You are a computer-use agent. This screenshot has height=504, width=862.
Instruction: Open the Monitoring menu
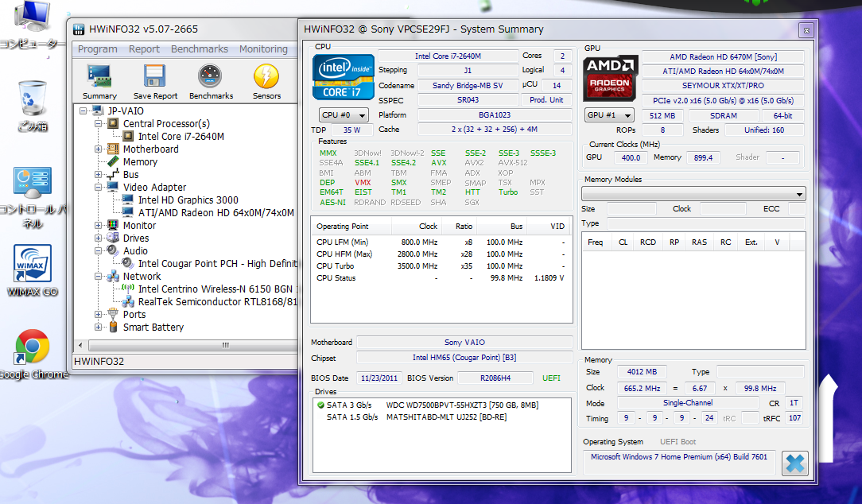tap(263, 49)
